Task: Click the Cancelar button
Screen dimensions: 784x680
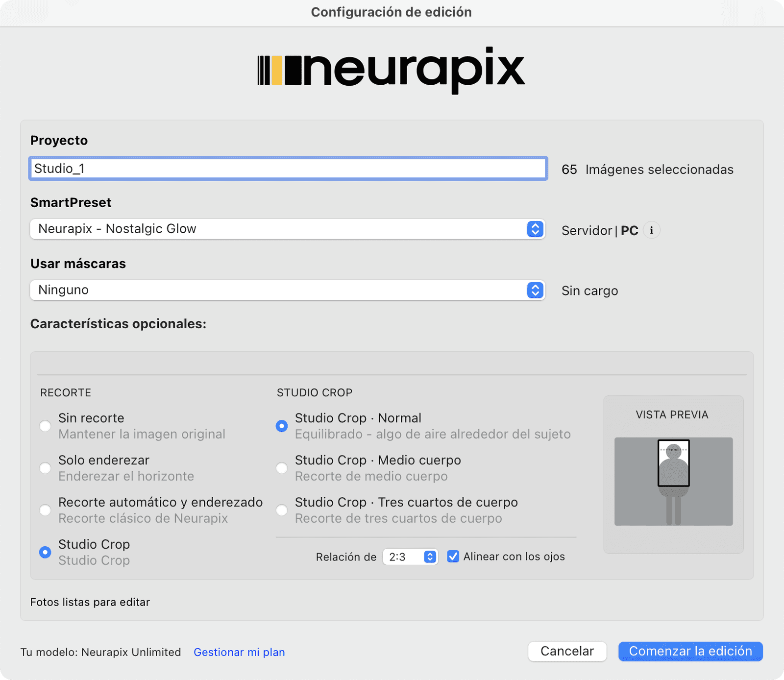Action: pos(567,651)
